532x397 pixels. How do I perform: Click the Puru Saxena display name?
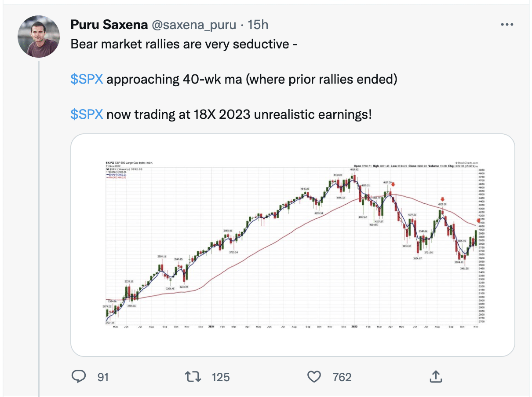point(109,25)
